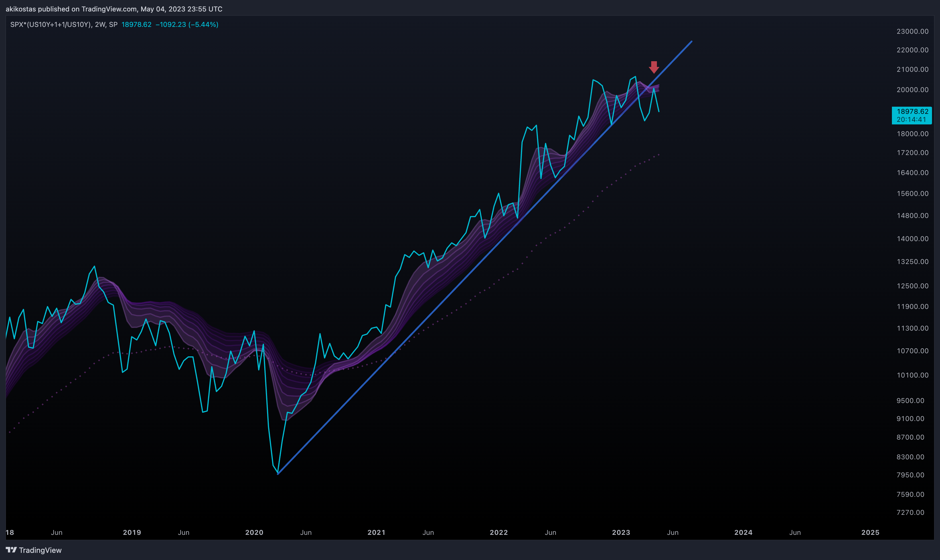Click the 2025 label on time axis
The width and height of the screenshot is (940, 560).
pos(870,533)
